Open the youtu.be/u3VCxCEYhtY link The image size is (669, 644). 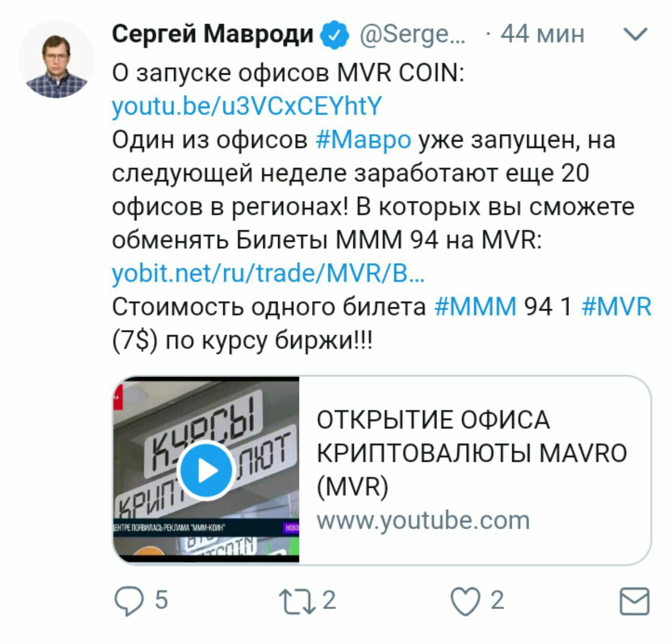[x=247, y=106]
